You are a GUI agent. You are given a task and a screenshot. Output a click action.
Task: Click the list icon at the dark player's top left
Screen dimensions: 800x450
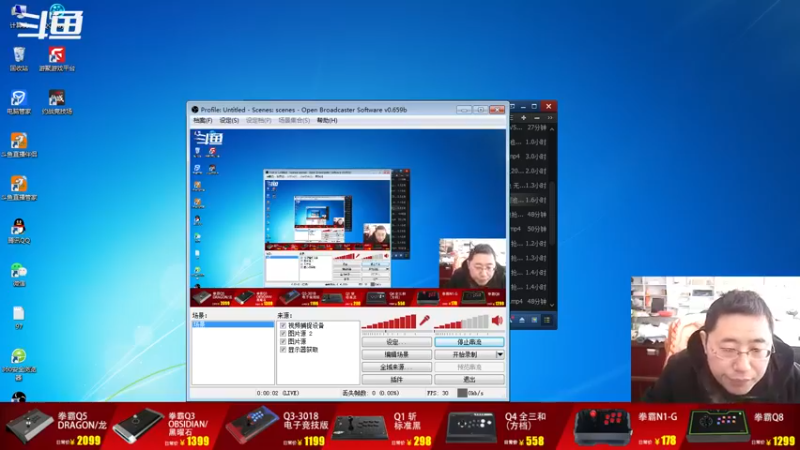click(512, 118)
